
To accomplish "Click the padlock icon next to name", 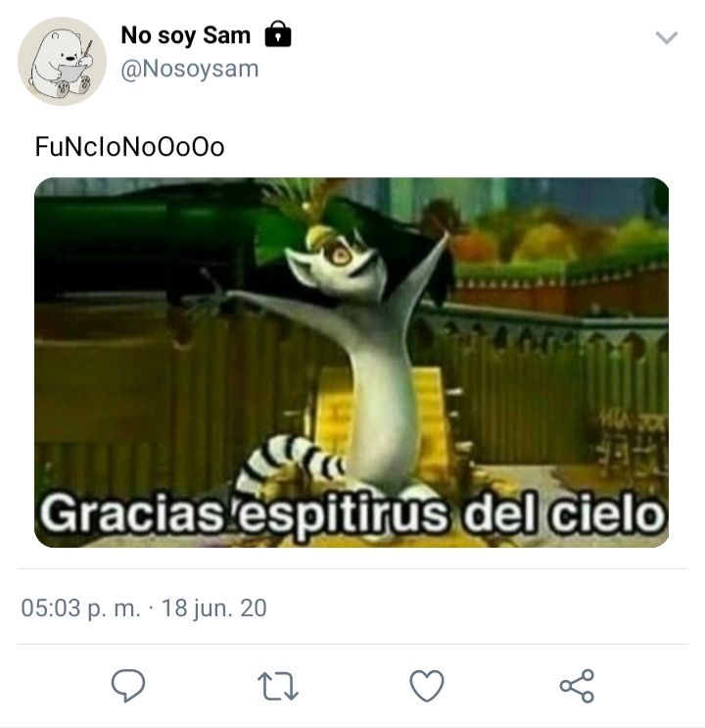I will (x=278, y=34).
